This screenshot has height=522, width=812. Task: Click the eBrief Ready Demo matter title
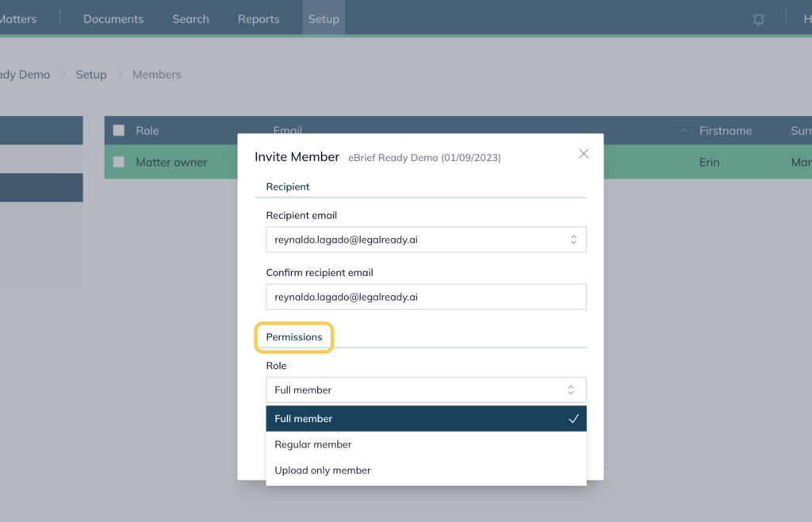click(x=424, y=157)
